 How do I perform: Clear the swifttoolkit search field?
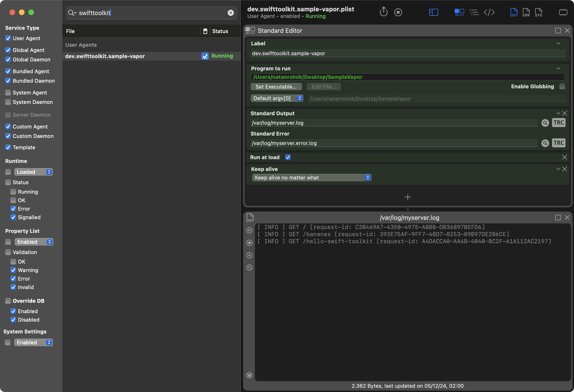point(231,13)
